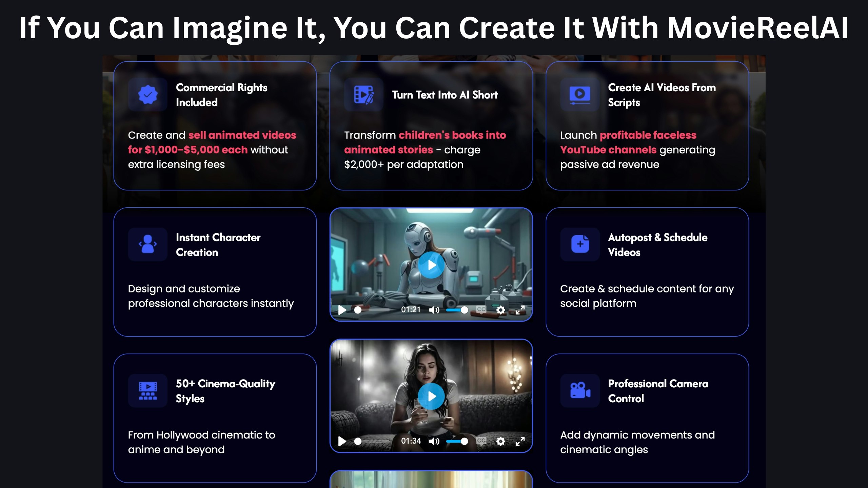Viewport: 868px width, 488px height.
Task: Click the Professional Camera Control camera icon
Action: click(x=579, y=391)
